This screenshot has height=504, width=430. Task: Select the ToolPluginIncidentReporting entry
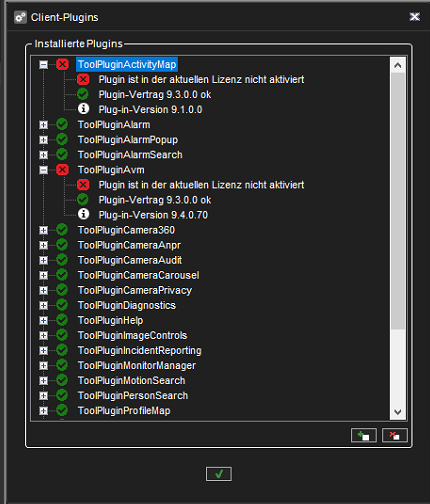(140, 350)
